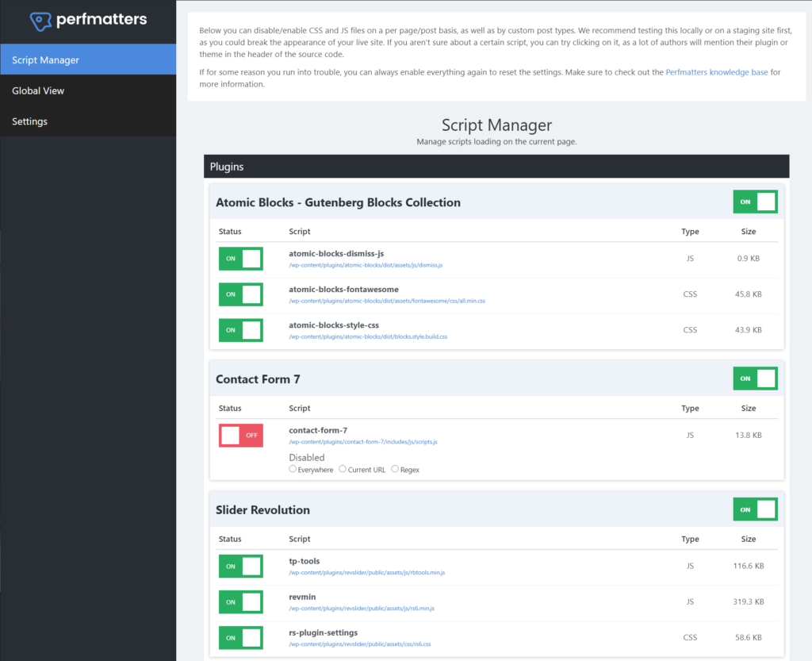Image resolution: width=812 pixels, height=661 pixels.
Task: Toggle off the Slider Revolution plugin switch
Action: coord(755,509)
